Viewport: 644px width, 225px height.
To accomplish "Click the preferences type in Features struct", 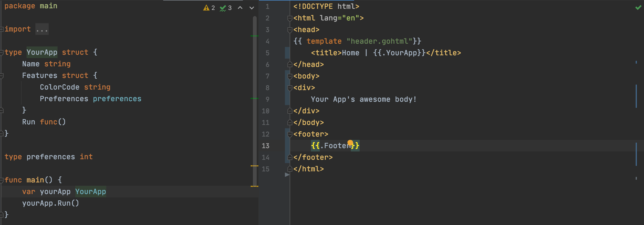I will [117, 99].
